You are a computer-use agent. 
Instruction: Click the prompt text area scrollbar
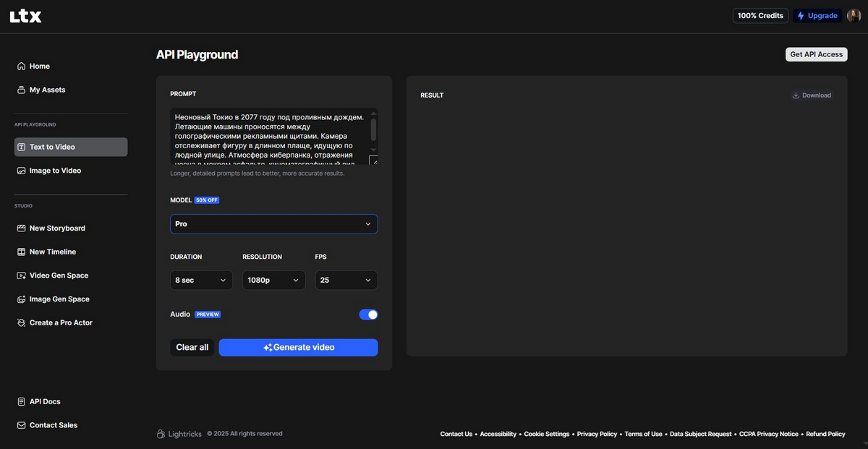(373, 130)
